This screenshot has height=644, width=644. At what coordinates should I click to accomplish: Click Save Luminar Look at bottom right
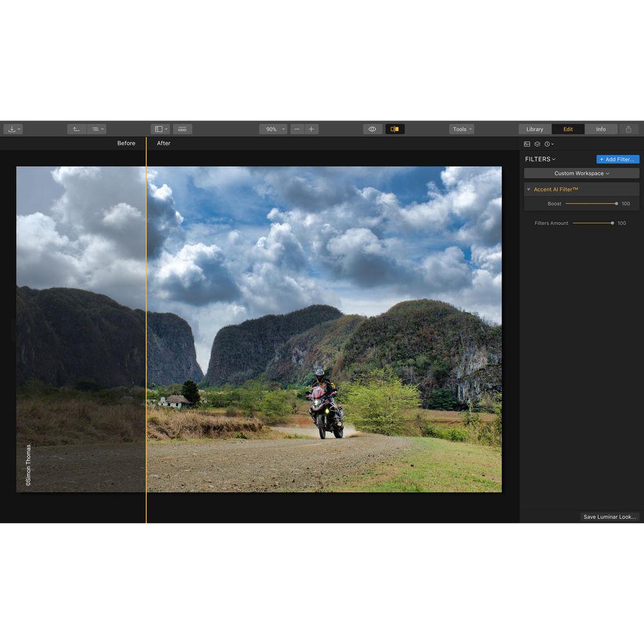[609, 516]
